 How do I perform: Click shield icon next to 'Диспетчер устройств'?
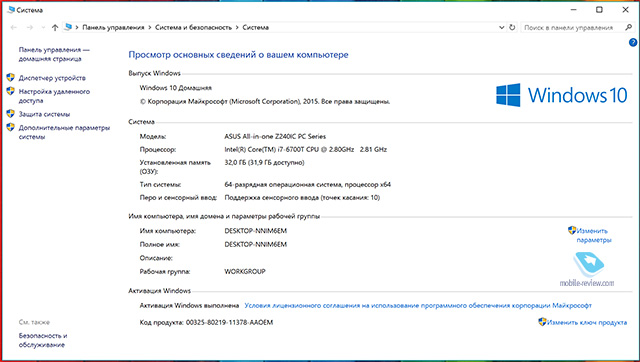(11, 77)
